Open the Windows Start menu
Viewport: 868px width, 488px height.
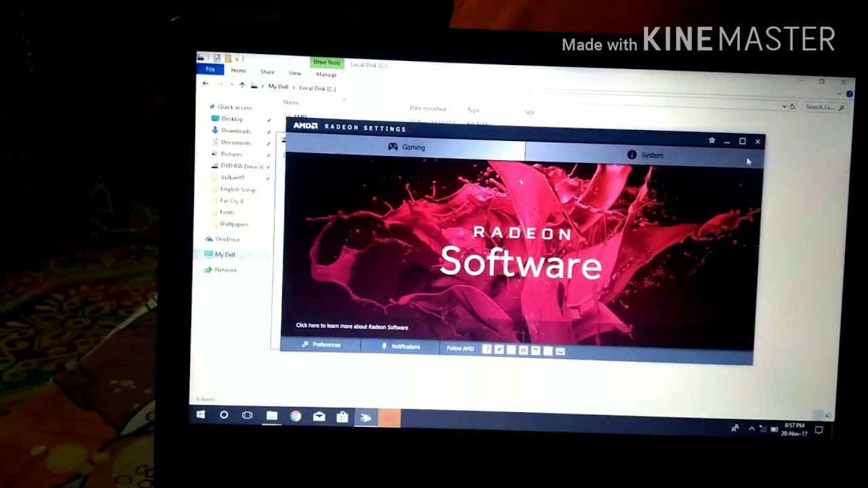pos(201,415)
